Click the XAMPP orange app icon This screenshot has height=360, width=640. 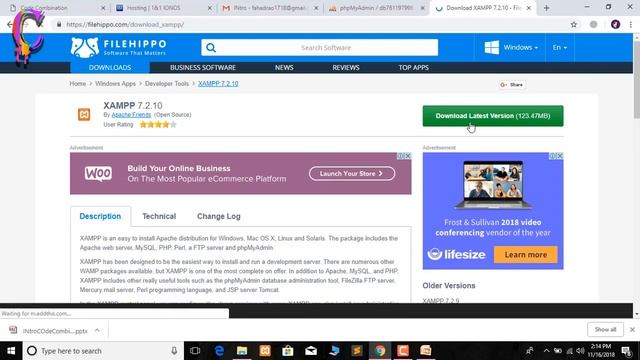pos(84,115)
